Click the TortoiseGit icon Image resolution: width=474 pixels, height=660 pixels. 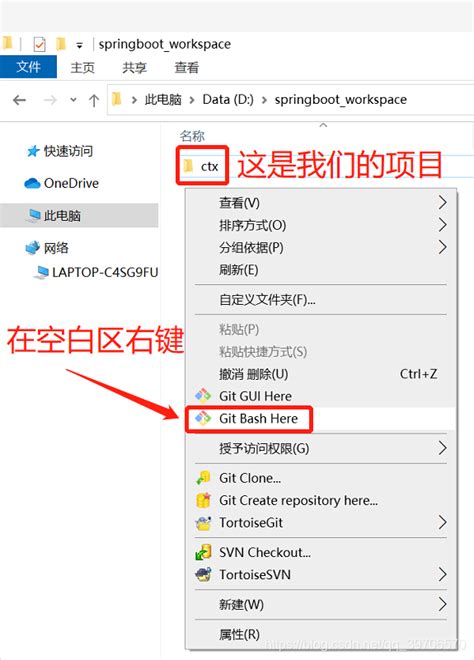click(x=203, y=523)
